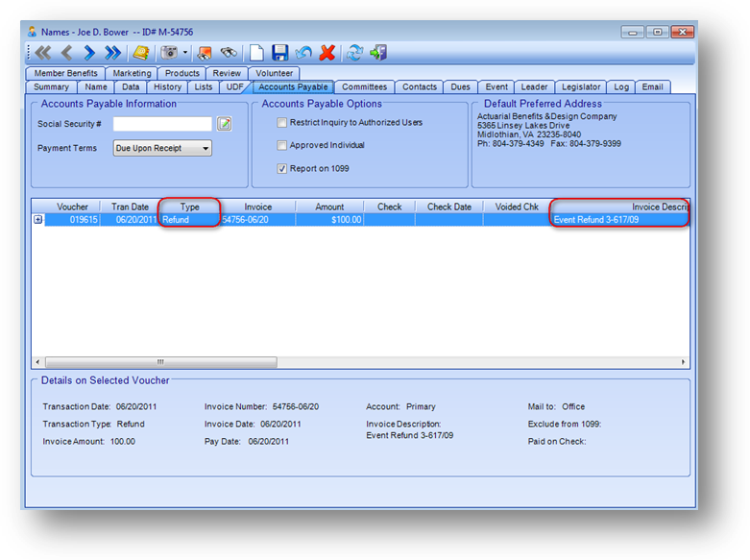Sort by Check column header
750x560 pixels.
[389, 207]
